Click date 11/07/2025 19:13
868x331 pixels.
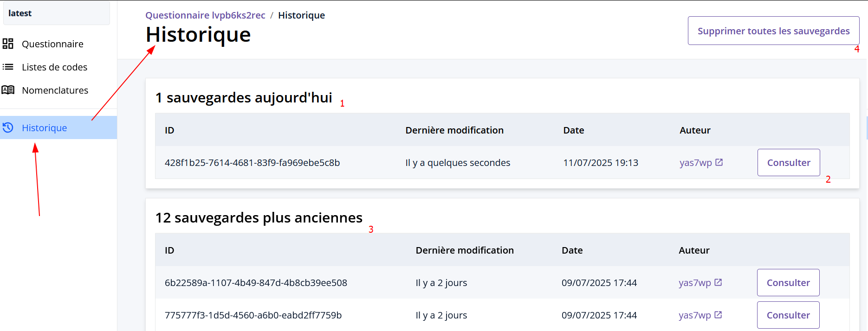click(601, 163)
